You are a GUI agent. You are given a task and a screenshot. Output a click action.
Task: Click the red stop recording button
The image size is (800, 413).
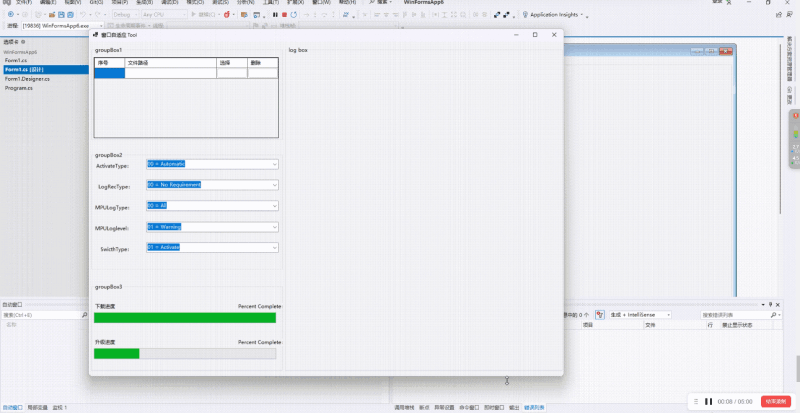pyautogui.click(x=776, y=402)
